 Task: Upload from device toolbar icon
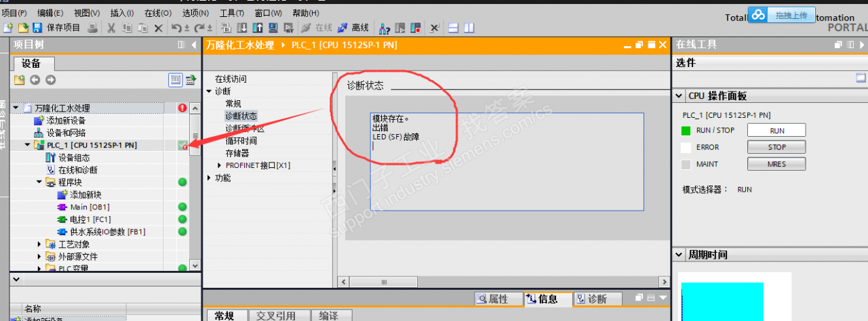pyautogui.click(x=258, y=28)
